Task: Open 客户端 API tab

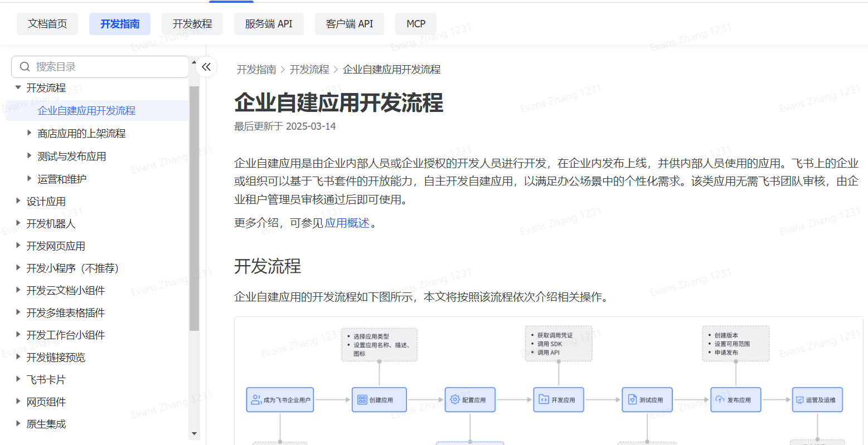Action: click(350, 24)
